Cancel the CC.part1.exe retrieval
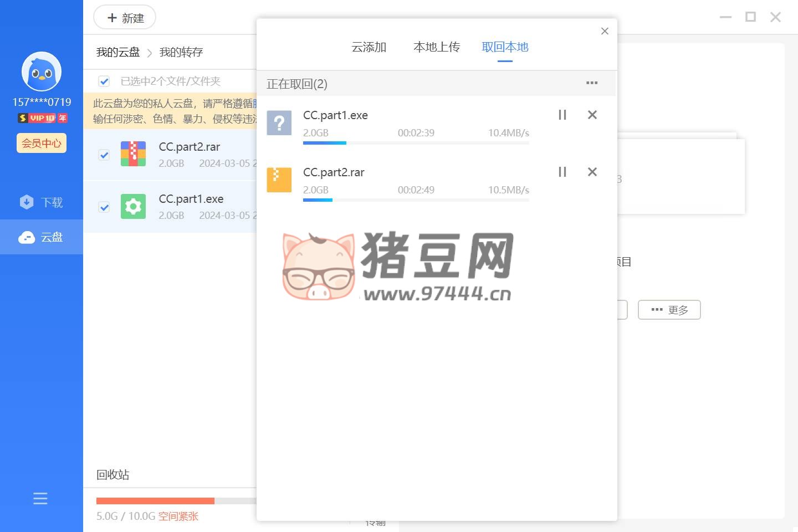Image resolution: width=798 pixels, height=532 pixels. [592, 115]
